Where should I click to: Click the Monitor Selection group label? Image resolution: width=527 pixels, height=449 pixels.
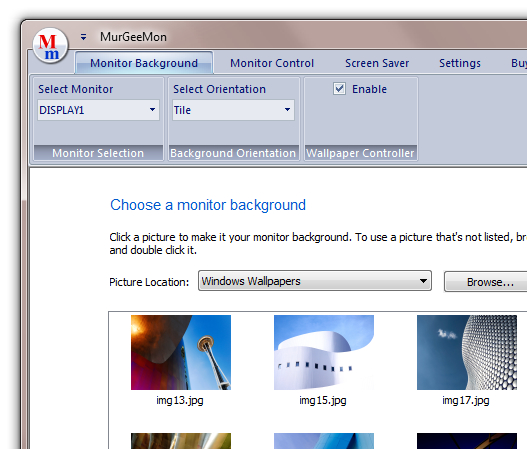pos(98,153)
